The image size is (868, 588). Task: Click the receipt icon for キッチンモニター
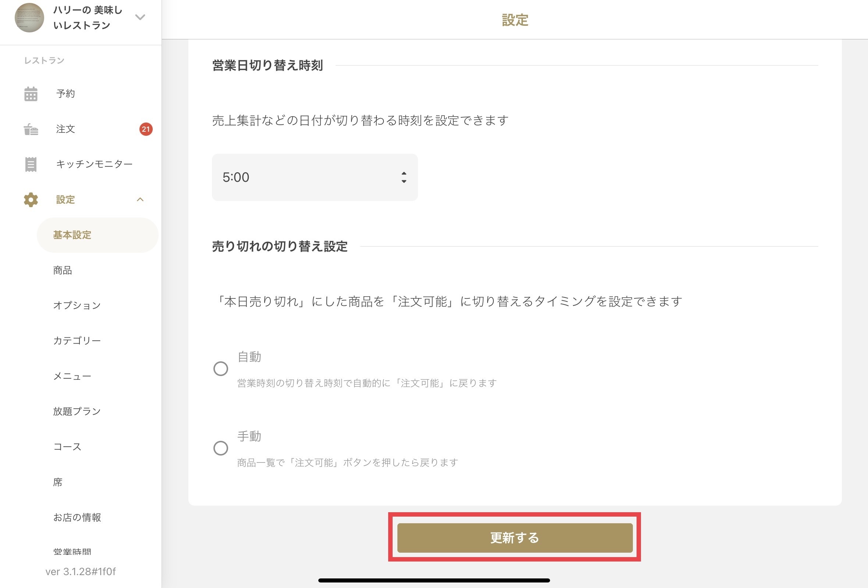coord(31,164)
